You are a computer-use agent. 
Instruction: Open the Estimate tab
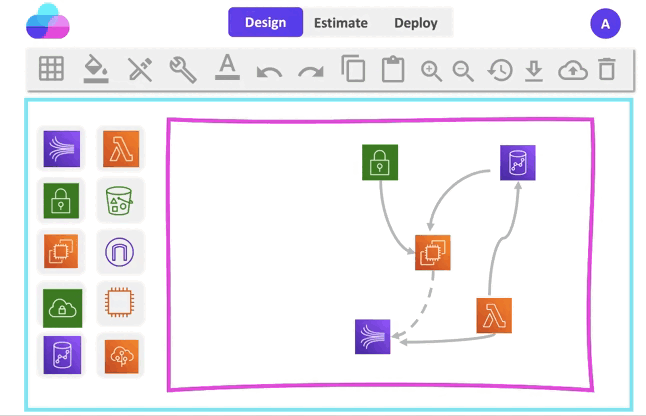(x=341, y=23)
